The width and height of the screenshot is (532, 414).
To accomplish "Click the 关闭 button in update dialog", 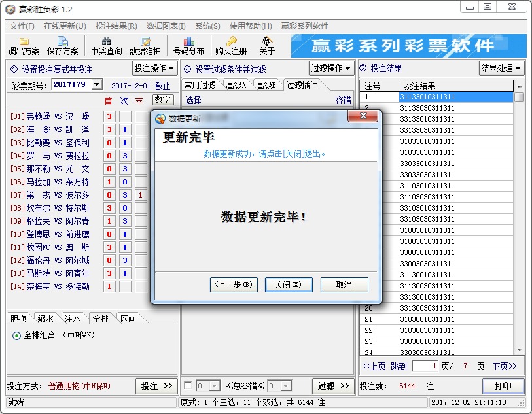I will coord(288,285).
